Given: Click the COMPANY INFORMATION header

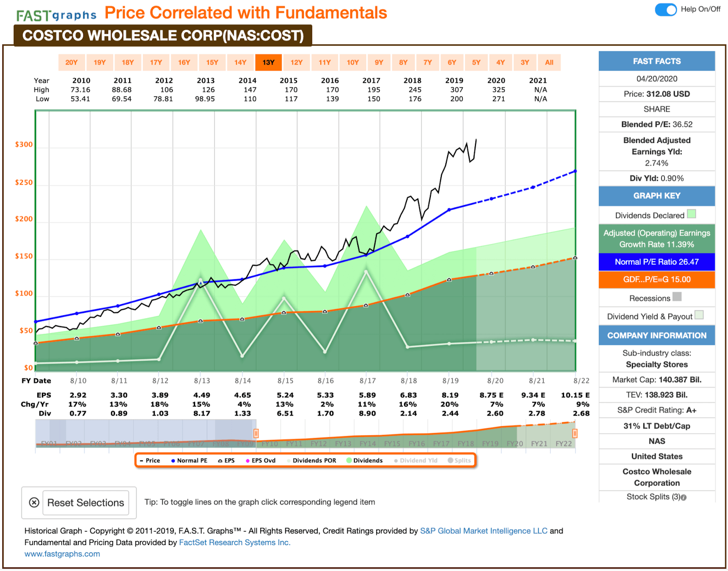Looking at the screenshot, I should point(657,335).
